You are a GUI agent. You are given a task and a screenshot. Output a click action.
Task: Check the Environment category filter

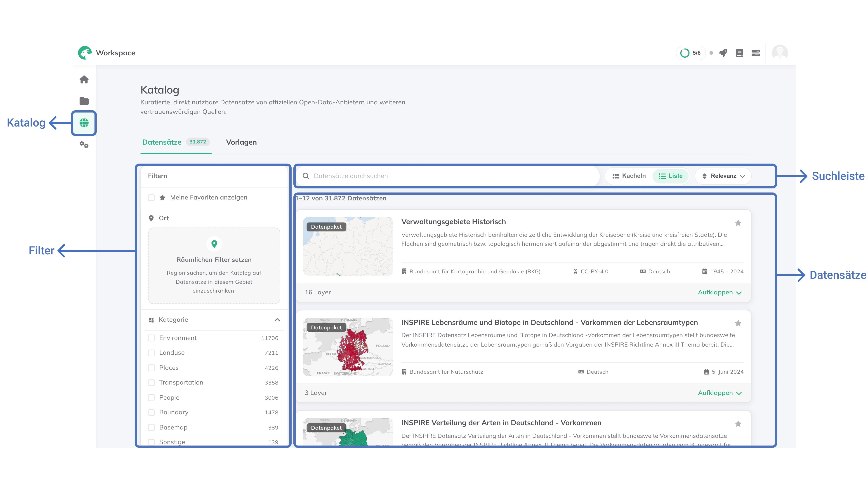[x=151, y=338]
